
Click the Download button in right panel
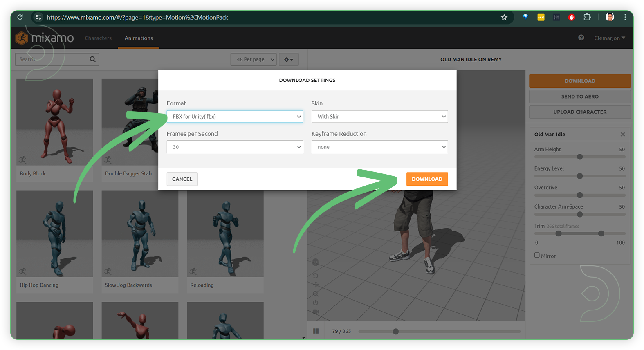pos(580,81)
